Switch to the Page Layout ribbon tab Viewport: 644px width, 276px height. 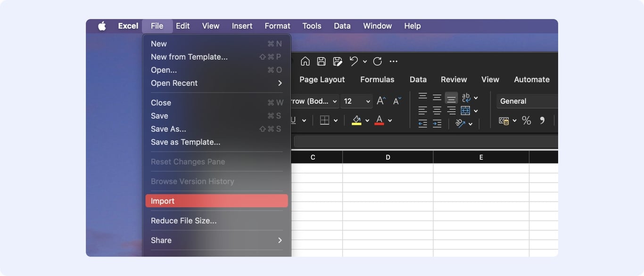(322, 80)
